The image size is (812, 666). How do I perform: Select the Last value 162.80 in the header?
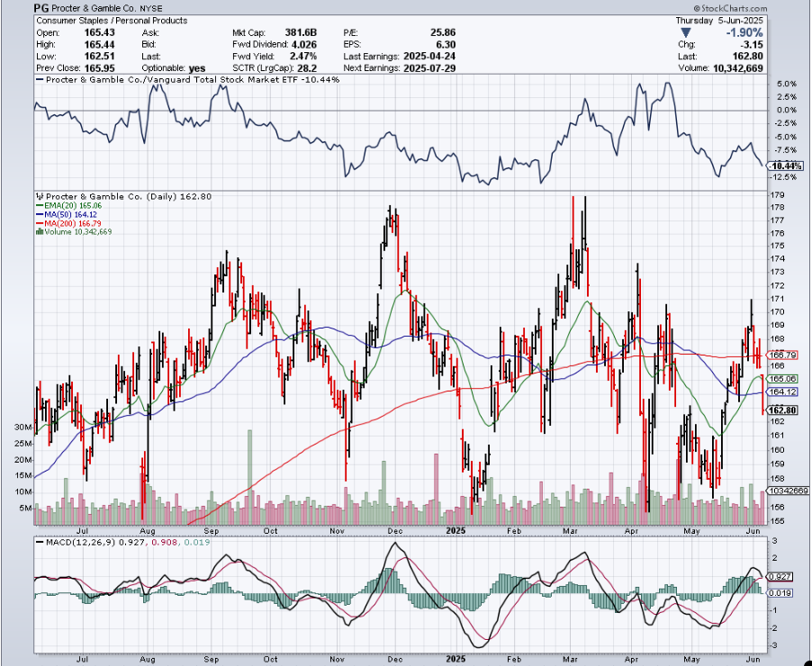[749, 57]
